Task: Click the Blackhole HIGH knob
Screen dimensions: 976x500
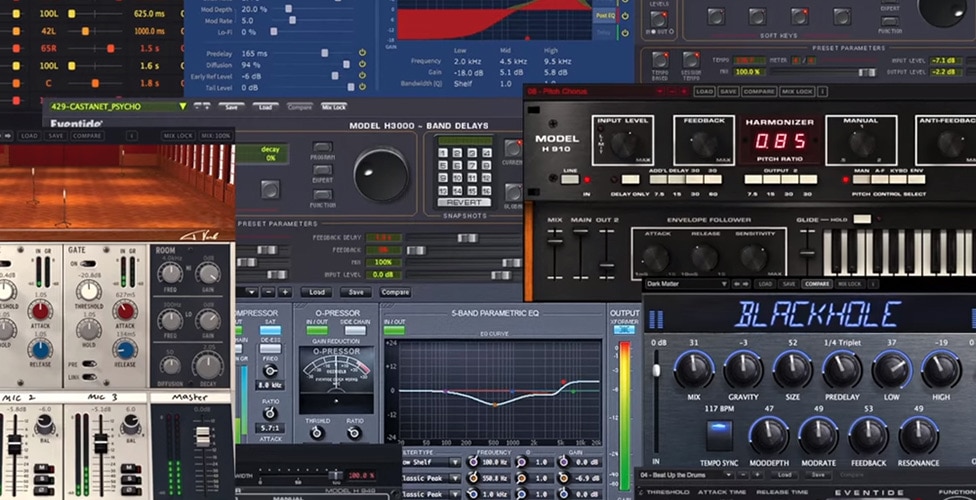Action: [x=941, y=369]
